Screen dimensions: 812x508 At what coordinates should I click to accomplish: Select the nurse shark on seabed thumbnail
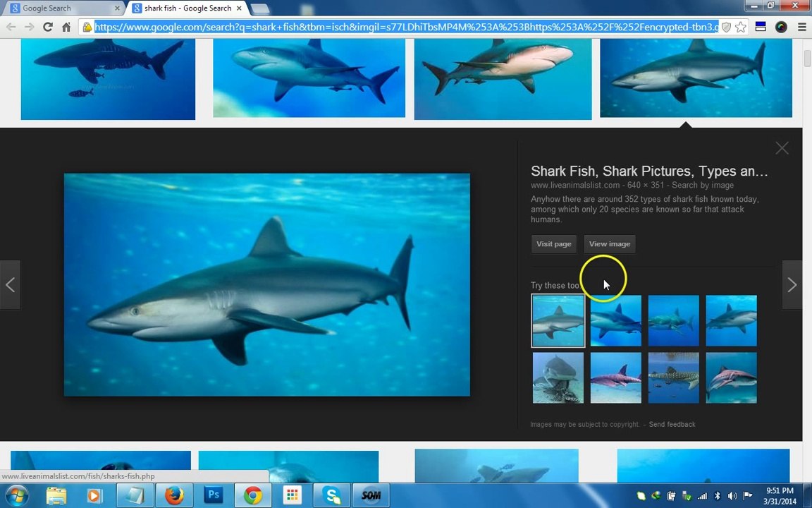click(x=558, y=378)
